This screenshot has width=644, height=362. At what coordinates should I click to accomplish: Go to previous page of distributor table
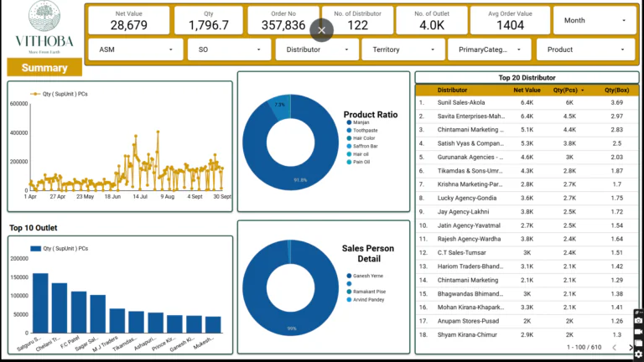(x=615, y=347)
